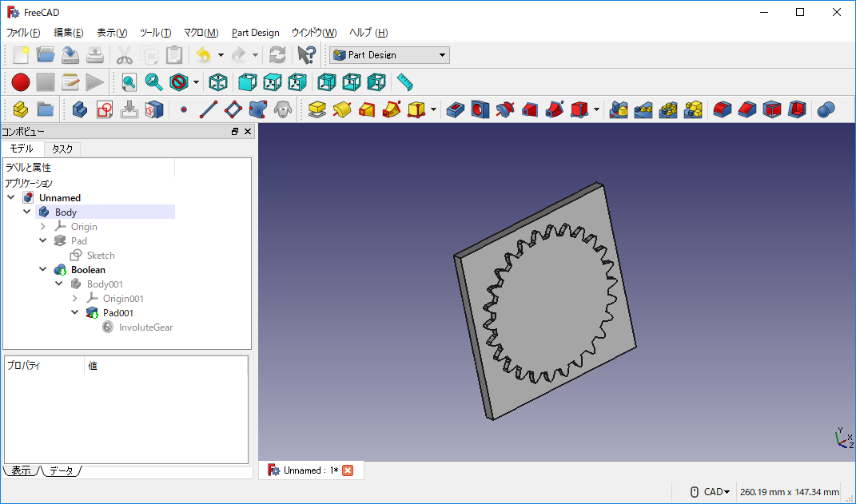Click the Mirrored transformation icon

coord(618,109)
